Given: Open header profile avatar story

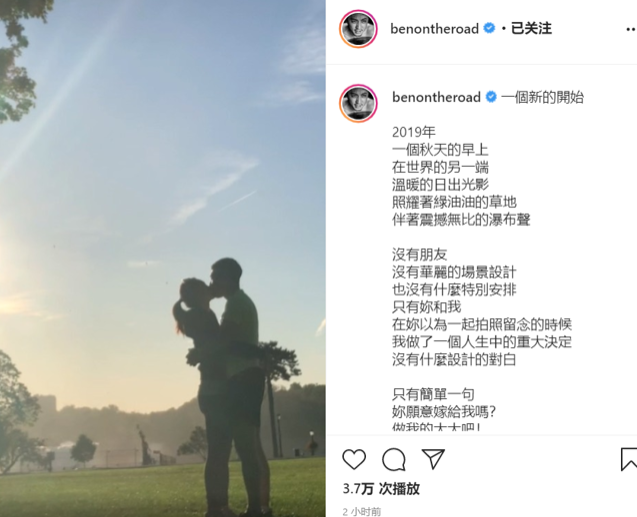Looking at the screenshot, I should point(358,29).
